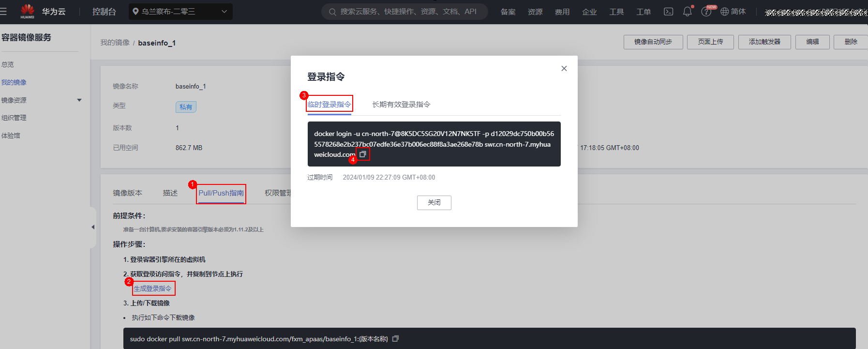
Task: Click the 镜像自动同步 button
Action: pyautogui.click(x=653, y=42)
